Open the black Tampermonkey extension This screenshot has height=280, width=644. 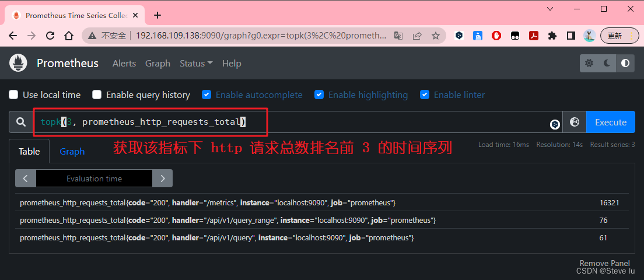(514, 36)
